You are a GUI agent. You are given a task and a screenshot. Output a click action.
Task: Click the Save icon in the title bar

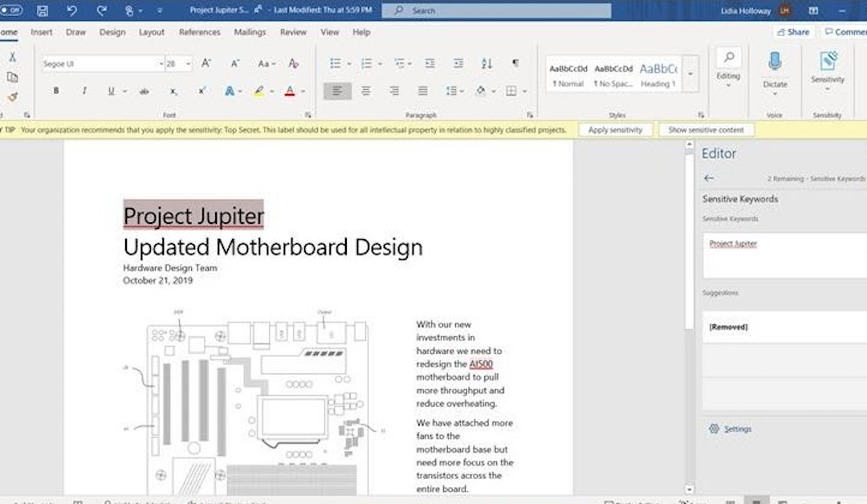coord(43,11)
